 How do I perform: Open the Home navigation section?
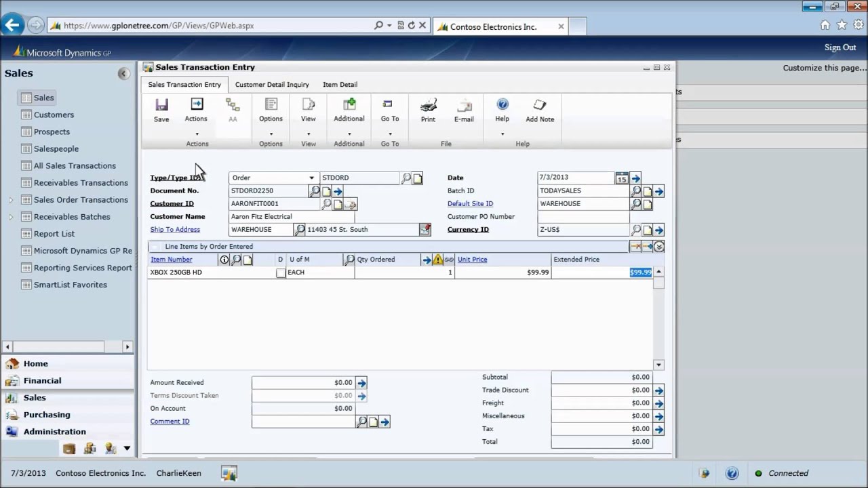coord(68,364)
